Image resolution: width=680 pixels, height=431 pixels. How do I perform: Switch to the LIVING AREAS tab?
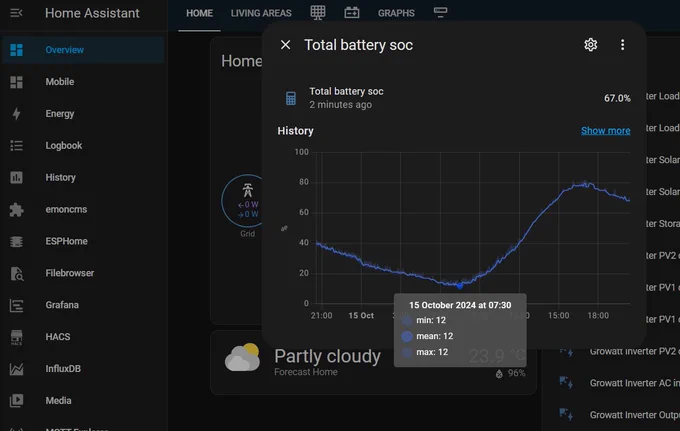pos(261,13)
